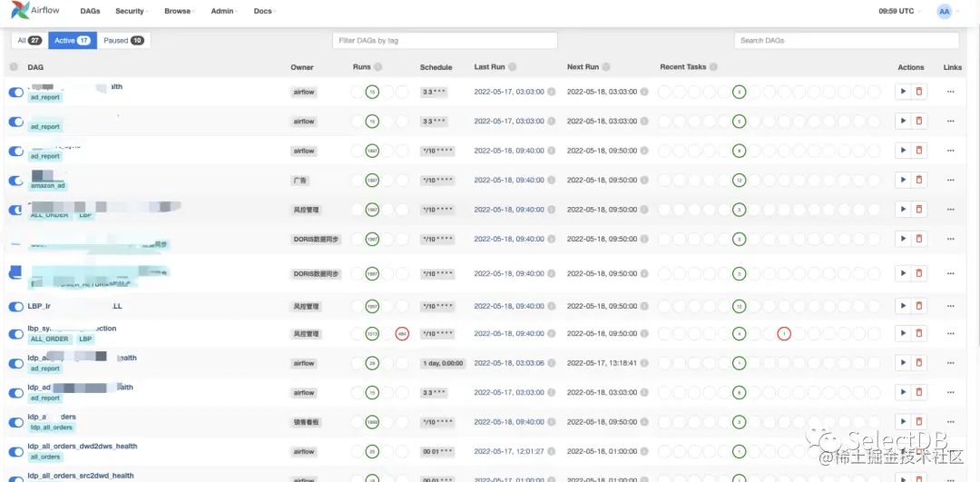Delete the DAG owned by 销售看板
The height and width of the screenshot is (482, 980).
pos(918,422)
